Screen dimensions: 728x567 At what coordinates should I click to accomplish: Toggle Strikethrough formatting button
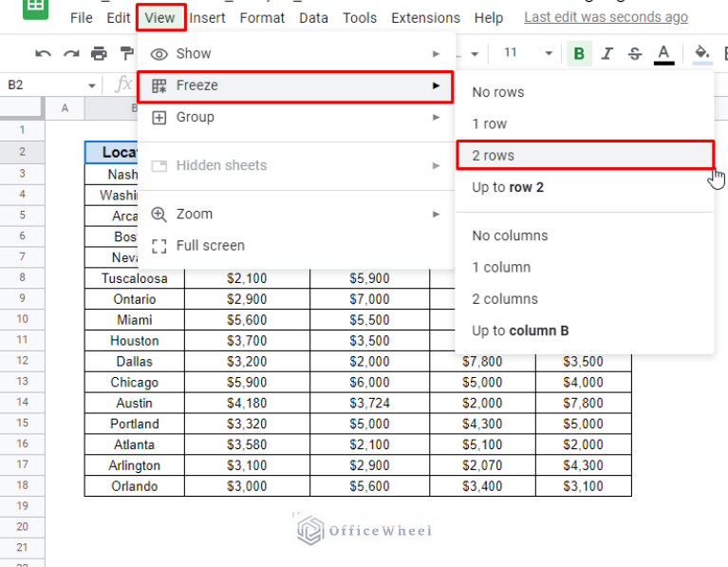[x=634, y=53]
